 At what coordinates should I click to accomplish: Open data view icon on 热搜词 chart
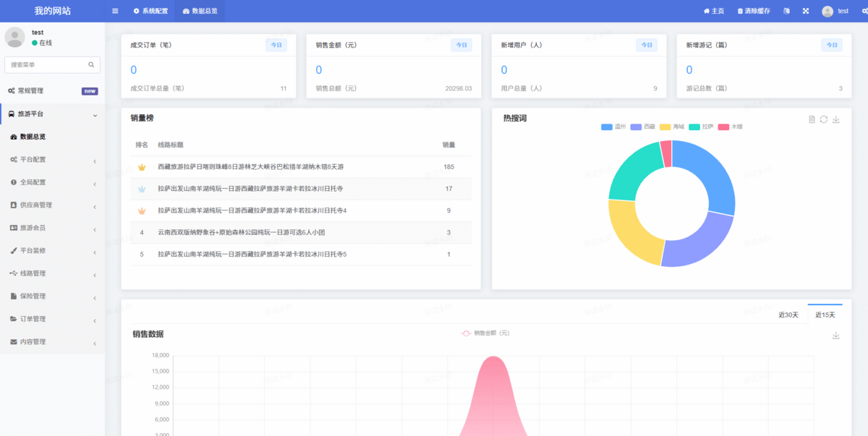tap(812, 119)
